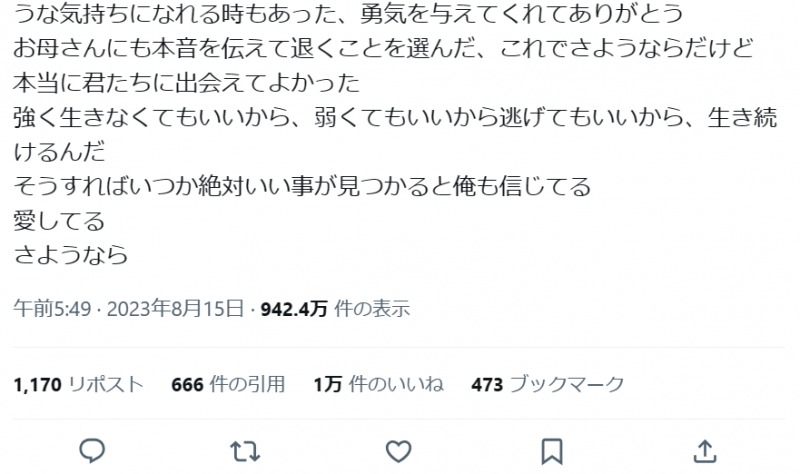Click the 2023年8月15日 date
This screenshot has height=474, width=800.
tap(175, 309)
